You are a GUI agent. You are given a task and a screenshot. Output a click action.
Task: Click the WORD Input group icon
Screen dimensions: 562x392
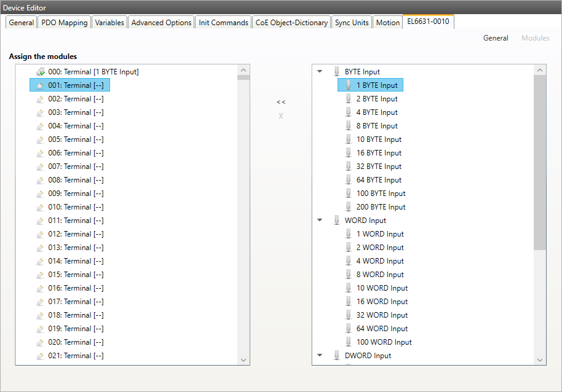pyautogui.click(x=336, y=221)
